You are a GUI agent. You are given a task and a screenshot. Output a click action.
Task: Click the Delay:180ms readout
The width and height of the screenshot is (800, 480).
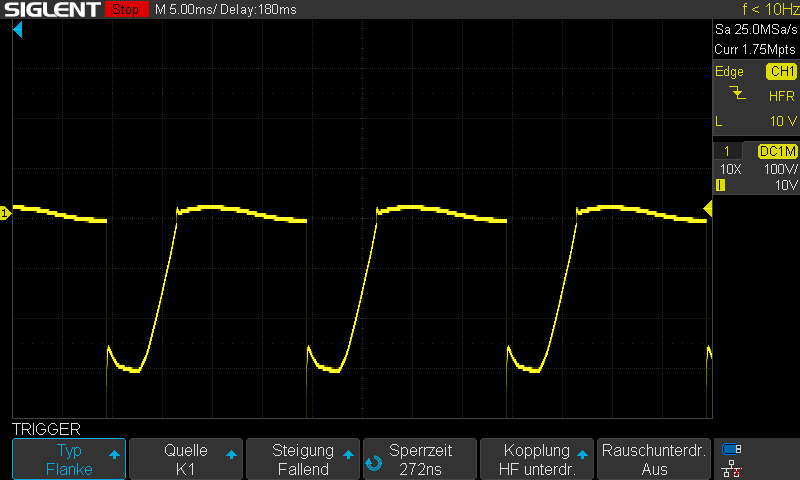click(259, 10)
